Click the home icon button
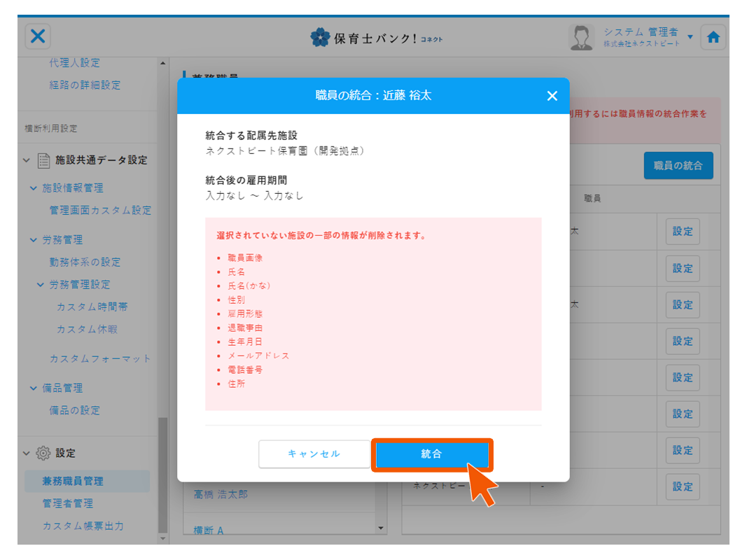This screenshot has width=747, height=560. (713, 38)
